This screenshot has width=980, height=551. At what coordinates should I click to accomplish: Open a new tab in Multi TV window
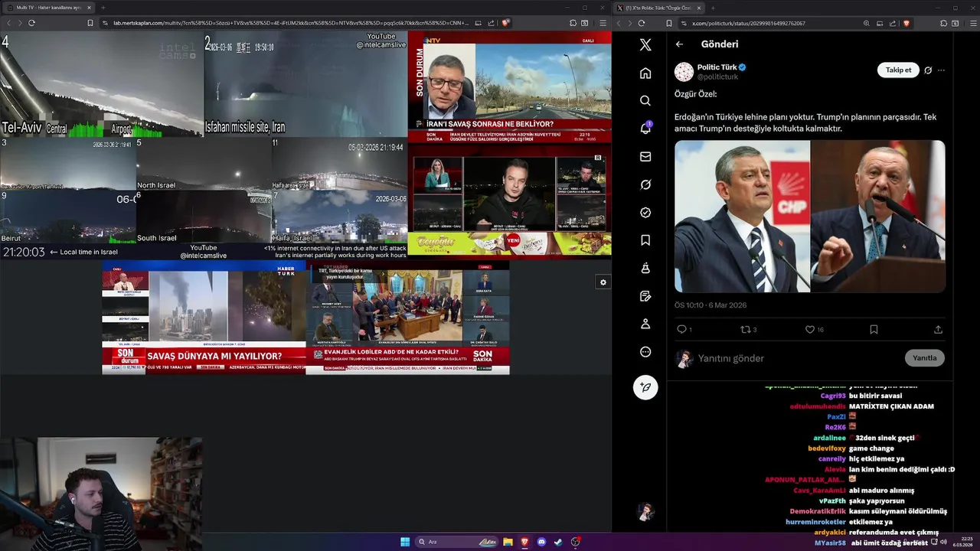click(x=103, y=8)
